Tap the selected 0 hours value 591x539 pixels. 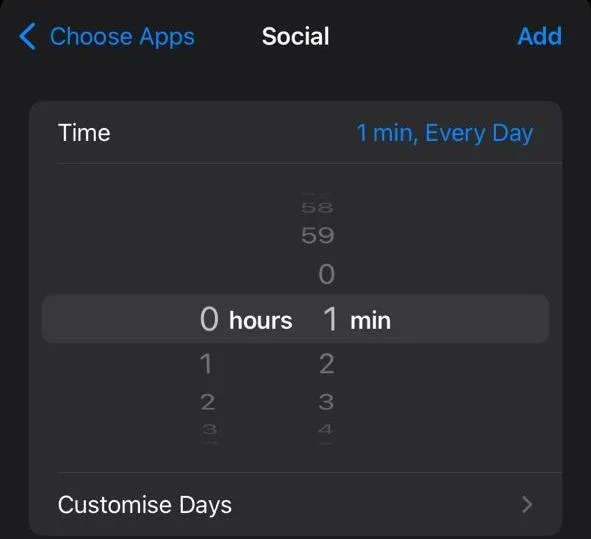pyautogui.click(x=246, y=319)
